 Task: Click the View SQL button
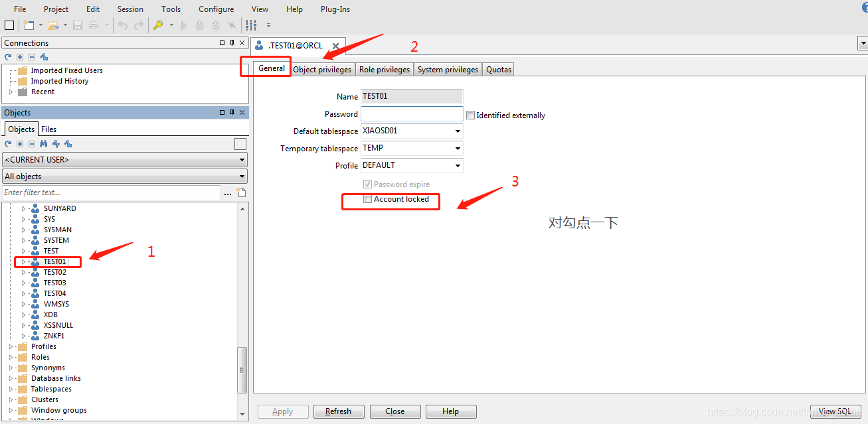[835, 411]
